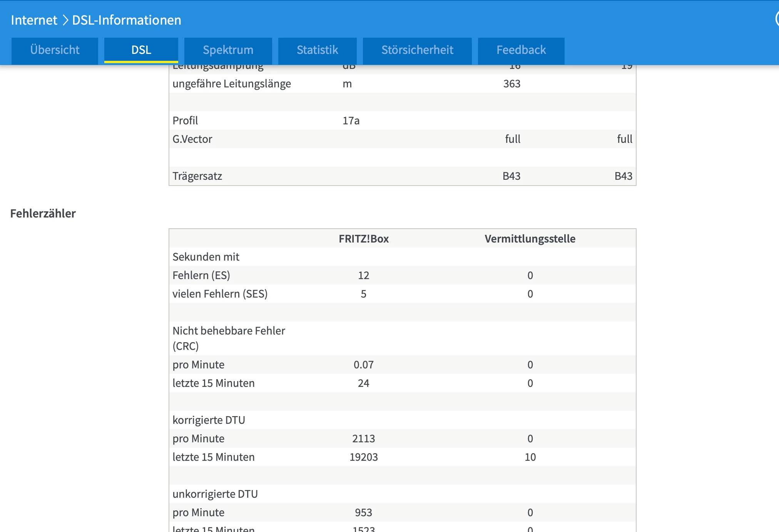This screenshot has width=779, height=532.
Task: Open the Feedback tab
Action: click(x=521, y=50)
